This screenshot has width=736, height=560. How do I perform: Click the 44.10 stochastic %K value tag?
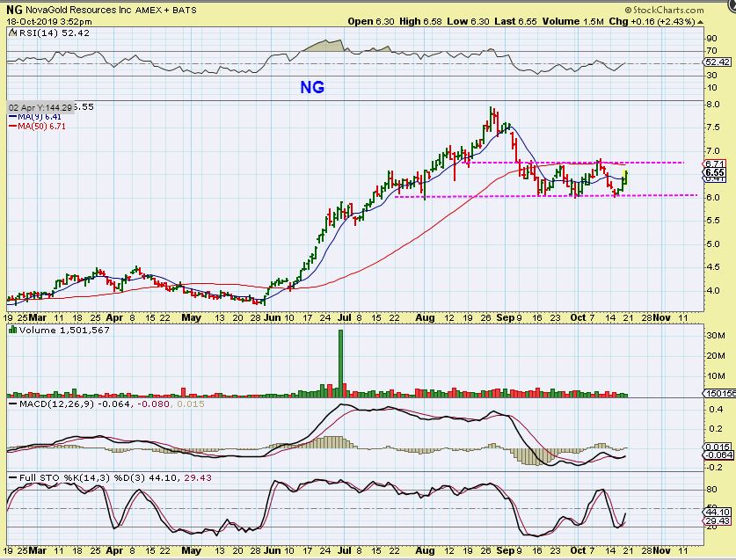(718, 513)
